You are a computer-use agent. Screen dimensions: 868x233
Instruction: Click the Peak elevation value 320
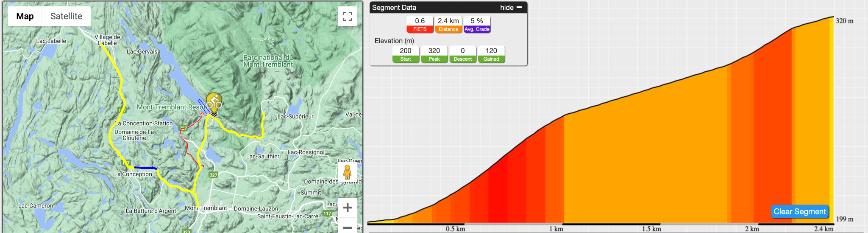(x=434, y=51)
